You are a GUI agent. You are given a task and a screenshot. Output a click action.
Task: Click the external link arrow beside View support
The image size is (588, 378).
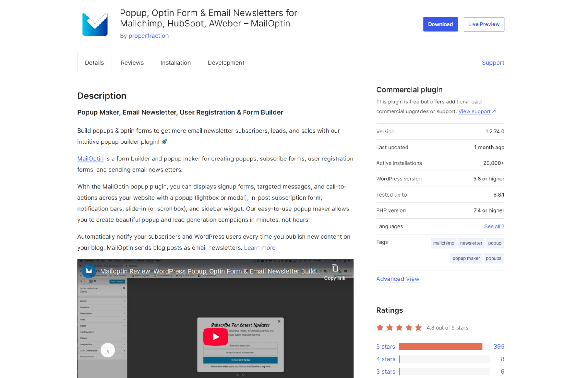coord(494,111)
